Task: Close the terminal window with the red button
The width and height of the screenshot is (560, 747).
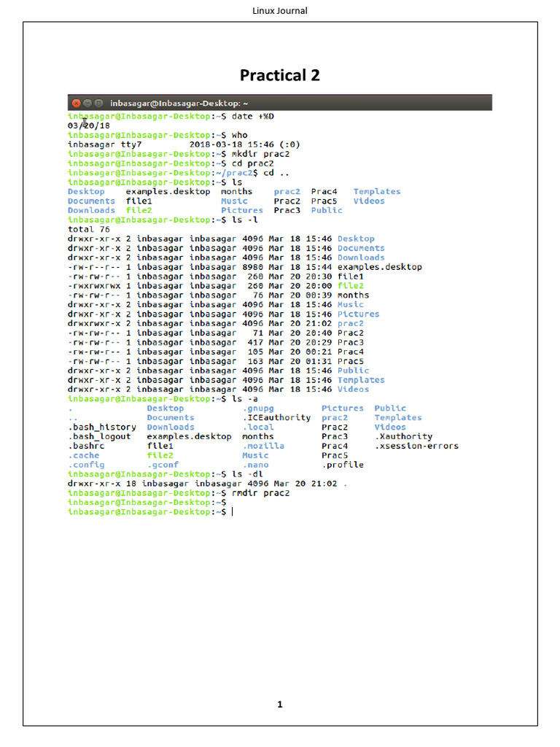Action: (x=76, y=103)
